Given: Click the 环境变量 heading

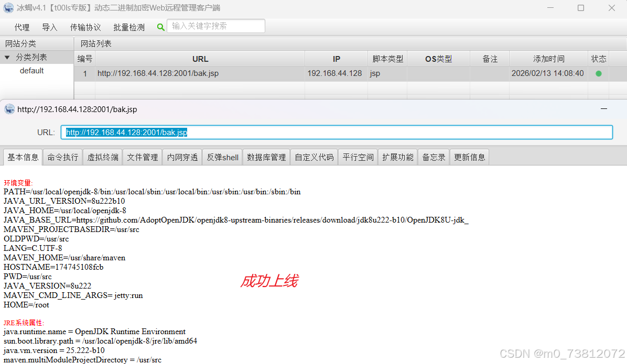Looking at the screenshot, I should point(18,183).
